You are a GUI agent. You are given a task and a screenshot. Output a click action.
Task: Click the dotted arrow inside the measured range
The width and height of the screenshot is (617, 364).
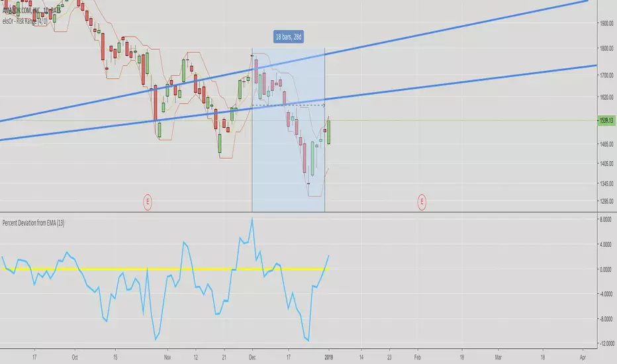tap(289, 105)
